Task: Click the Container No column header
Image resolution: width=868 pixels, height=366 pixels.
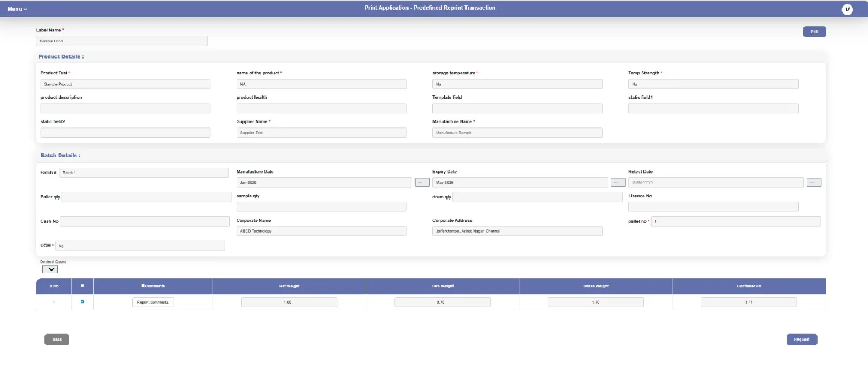Action: tap(749, 286)
